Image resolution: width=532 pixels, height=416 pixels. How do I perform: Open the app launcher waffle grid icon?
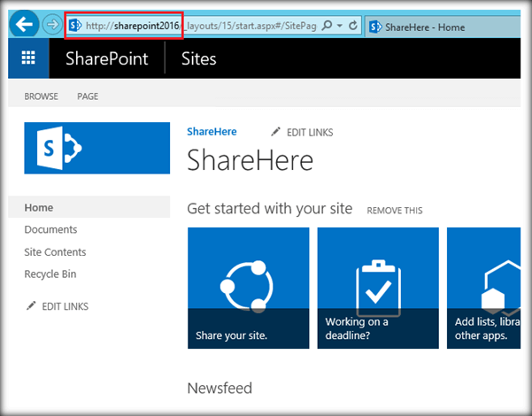(28, 58)
